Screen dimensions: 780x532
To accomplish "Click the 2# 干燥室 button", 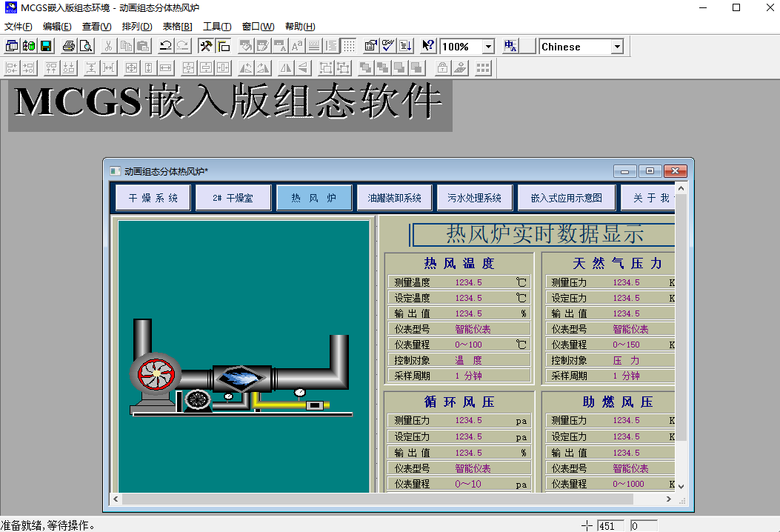I will 233,198.
